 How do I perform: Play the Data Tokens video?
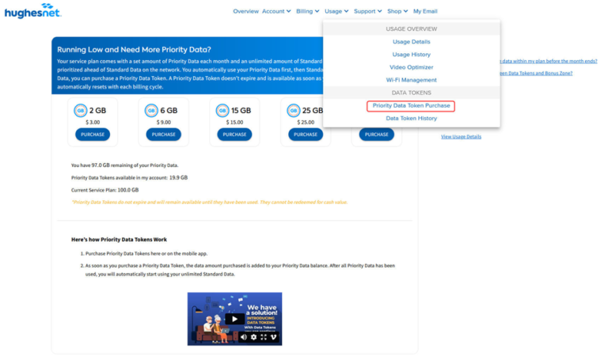(234, 319)
